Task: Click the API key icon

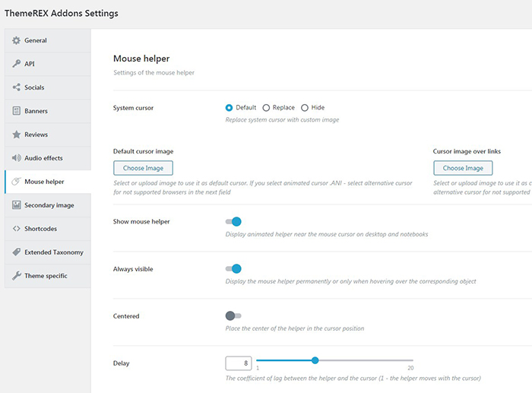Action: click(x=16, y=64)
